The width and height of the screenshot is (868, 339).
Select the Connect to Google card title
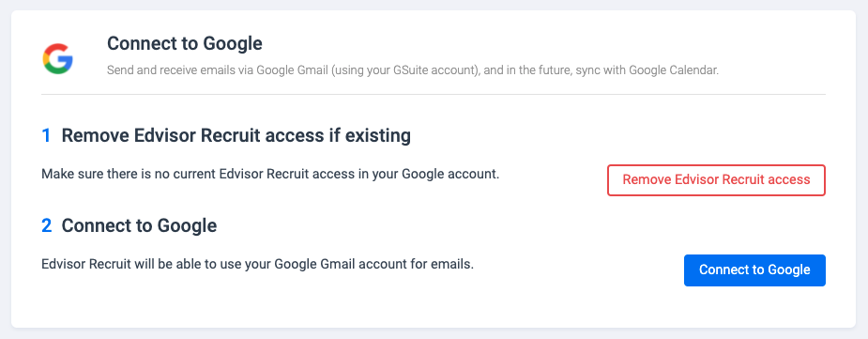pyautogui.click(x=184, y=43)
